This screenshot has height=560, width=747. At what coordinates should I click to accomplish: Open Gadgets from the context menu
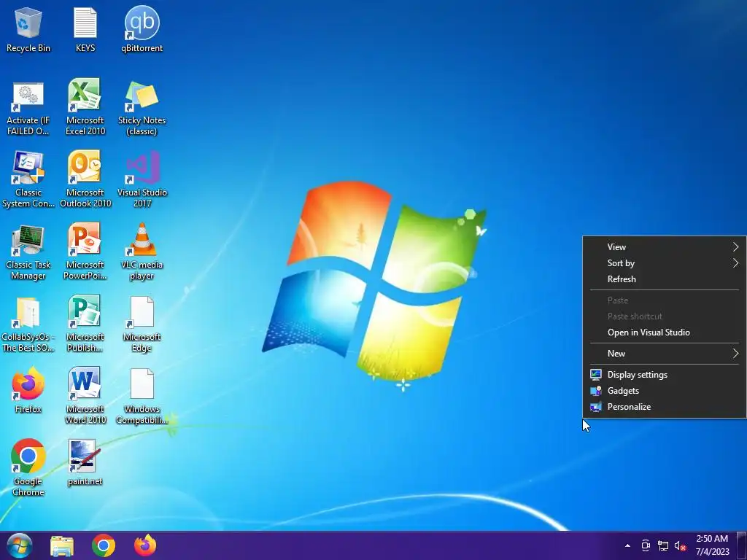(664, 391)
